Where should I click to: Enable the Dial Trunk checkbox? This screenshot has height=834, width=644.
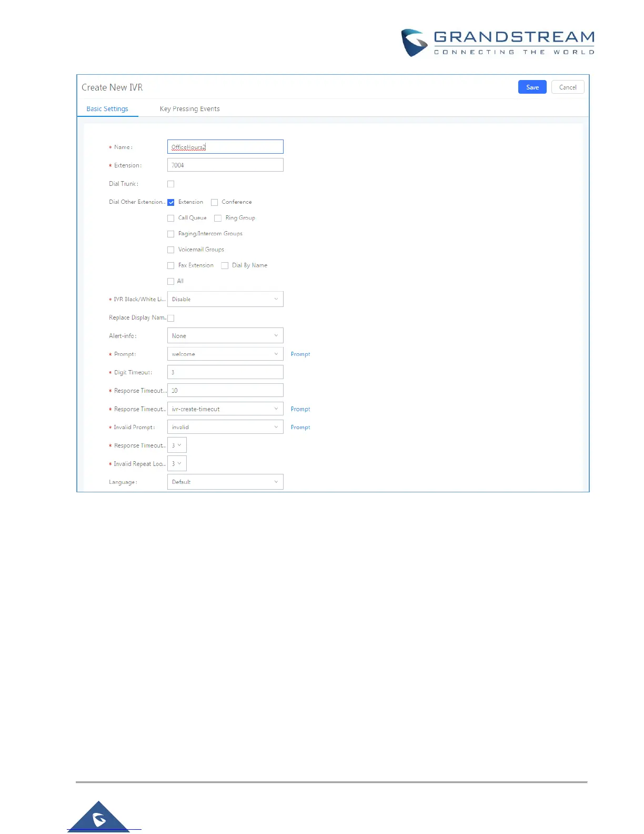coord(170,184)
